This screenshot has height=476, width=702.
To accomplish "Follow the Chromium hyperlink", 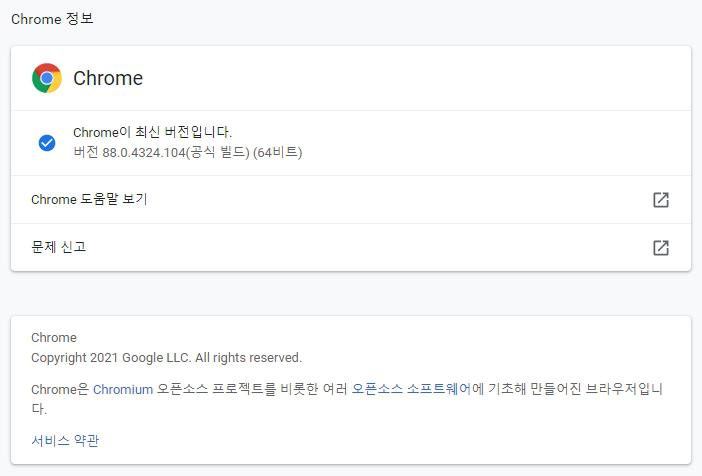I will click(123, 389).
